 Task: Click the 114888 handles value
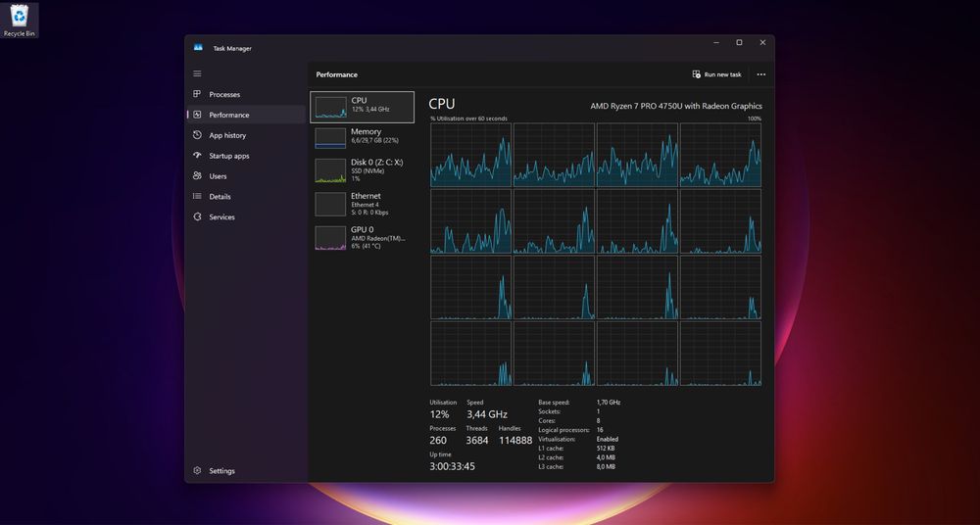[515, 441]
